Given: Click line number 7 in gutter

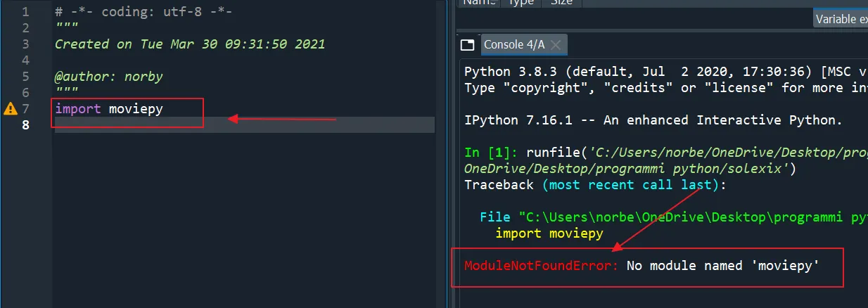Looking at the screenshot, I should pyautogui.click(x=25, y=109).
